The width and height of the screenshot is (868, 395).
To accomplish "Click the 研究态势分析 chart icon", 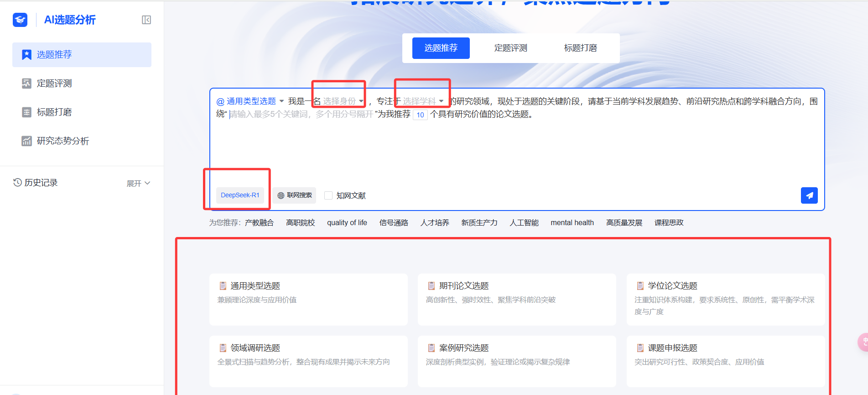I will [x=27, y=141].
